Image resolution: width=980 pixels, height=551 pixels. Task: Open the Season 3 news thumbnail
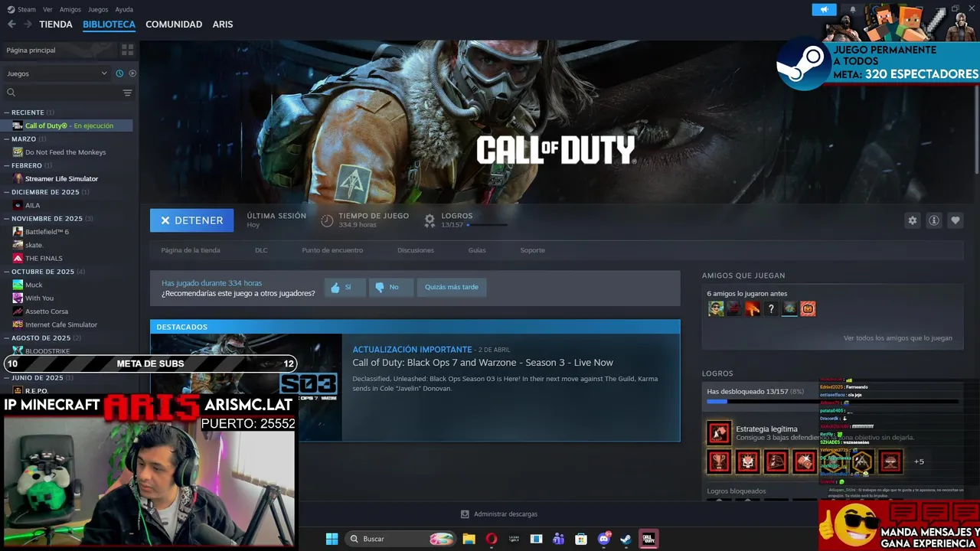(x=246, y=387)
